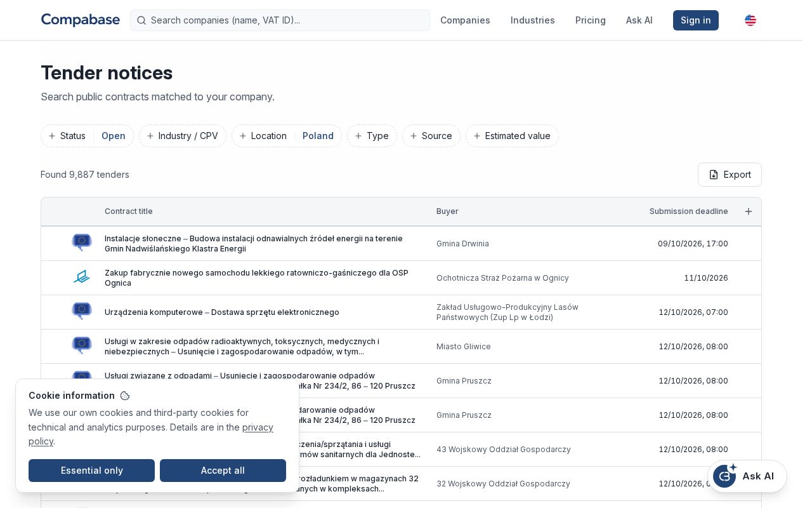Click buyer Ochotnicza Straż Pożarna w Ognicy
The height and width of the screenshot is (508, 812).
pyautogui.click(x=502, y=278)
